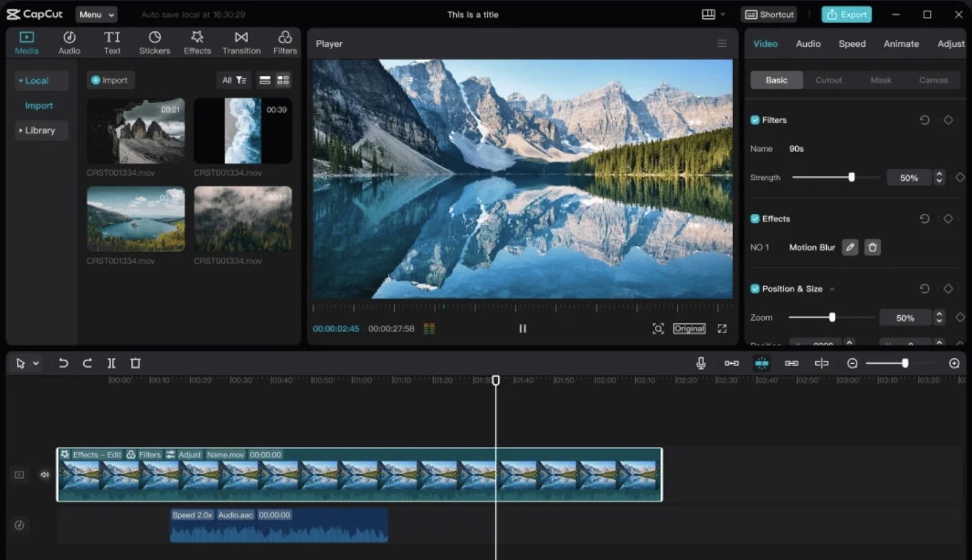Disable the Effects checkbox
This screenshot has width=972, height=560.
(x=755, y=219)
